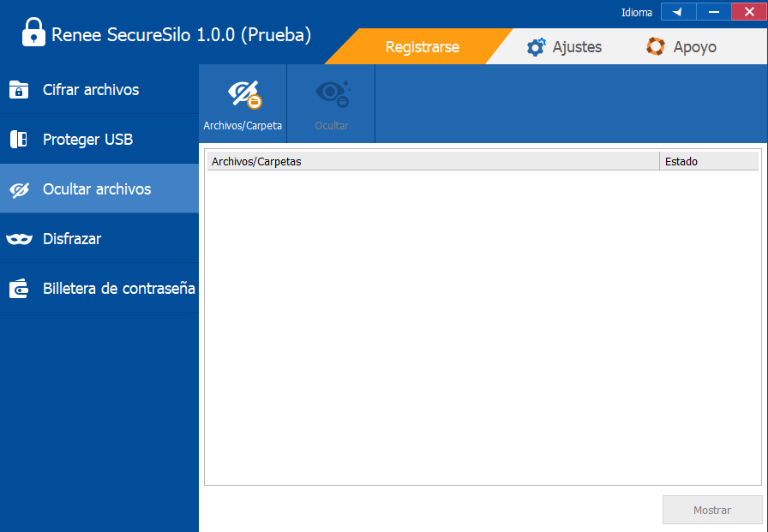Image resolution: width=768 pixels, height=532 pixels.
Task: Close the Renee SecureSilo window
Action: pyautogui.click(x=749, y=12)
